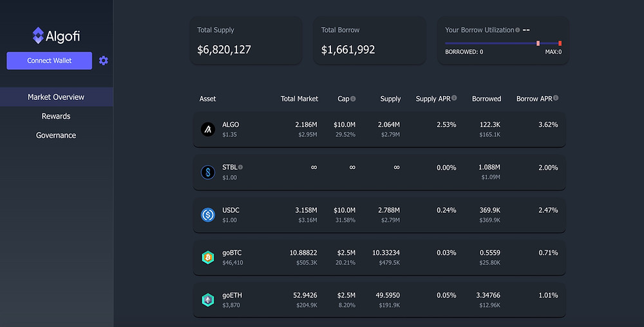Click the STBL asset icon

(208, 172)
